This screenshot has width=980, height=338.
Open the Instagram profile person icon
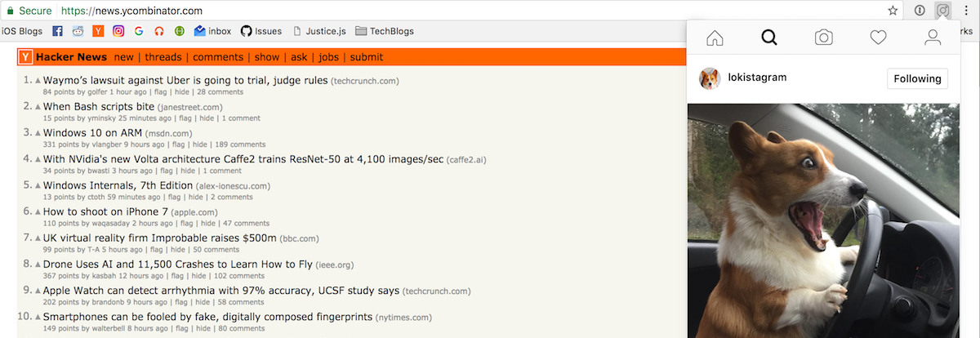point(932,38)
